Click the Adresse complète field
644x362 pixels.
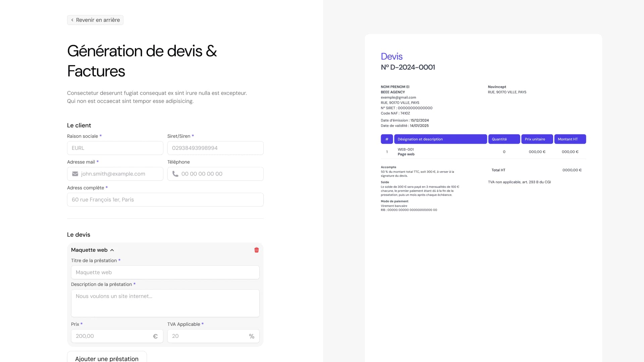[165, 199]
